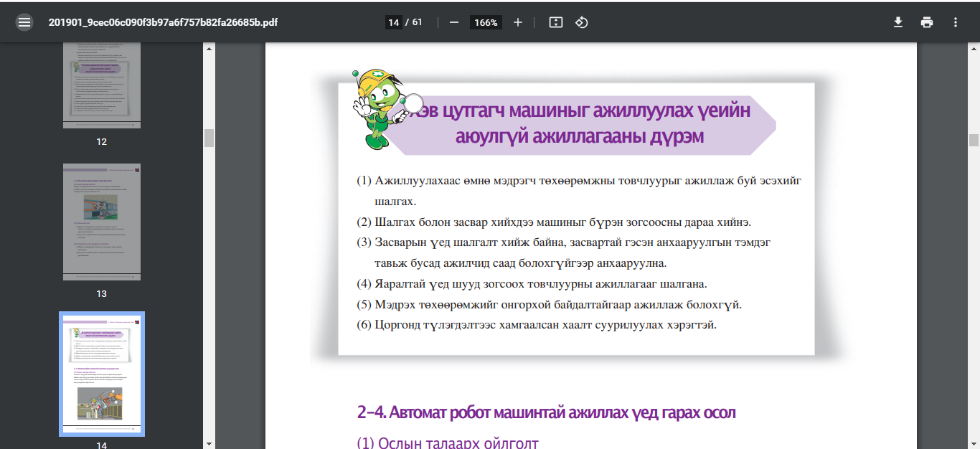This screenshot has height=449, width=980.
Task: Select the page 13 thumbnail
Action: (101, 222)
